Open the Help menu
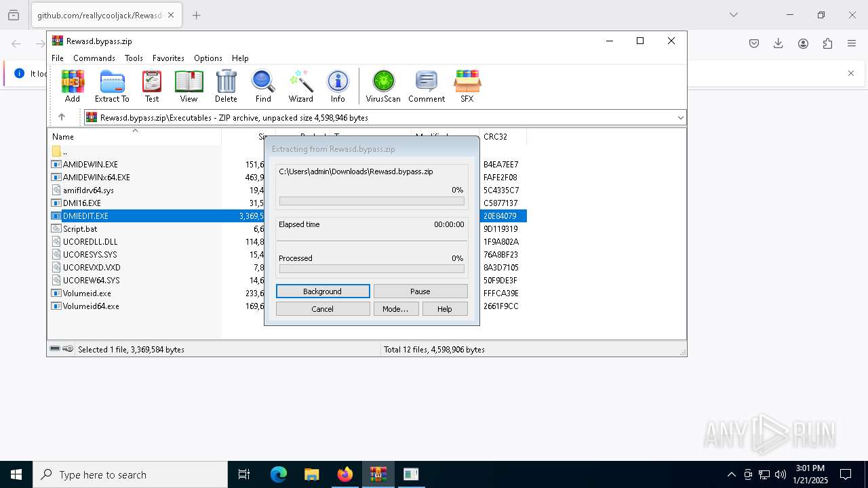Viewport: 868px width, 488px height. [240, 58]
